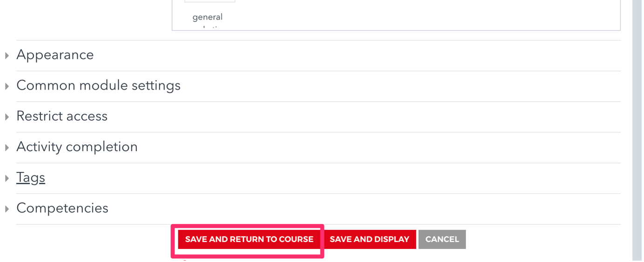Expand the Common module settings heading
Viewport: 644px width, 262px height.
pos(98,86)
